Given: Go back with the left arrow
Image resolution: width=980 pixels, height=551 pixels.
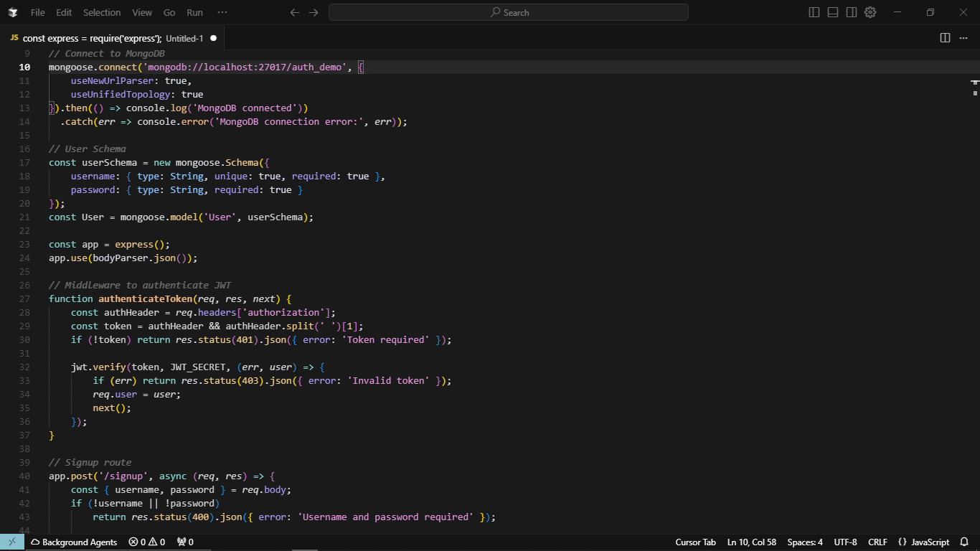Looking at the screenshot, I should pos(295,12).
